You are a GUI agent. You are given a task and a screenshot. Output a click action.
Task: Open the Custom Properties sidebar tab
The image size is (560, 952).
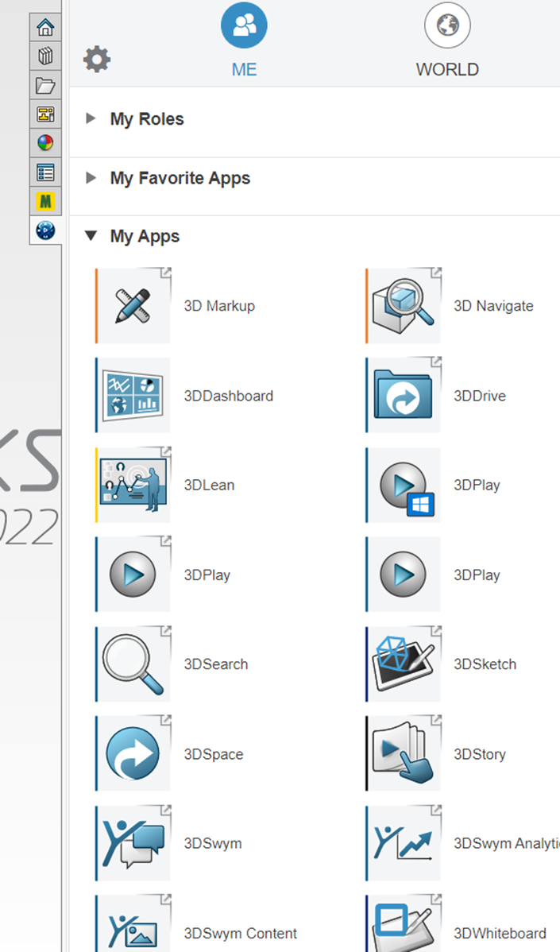45,172
